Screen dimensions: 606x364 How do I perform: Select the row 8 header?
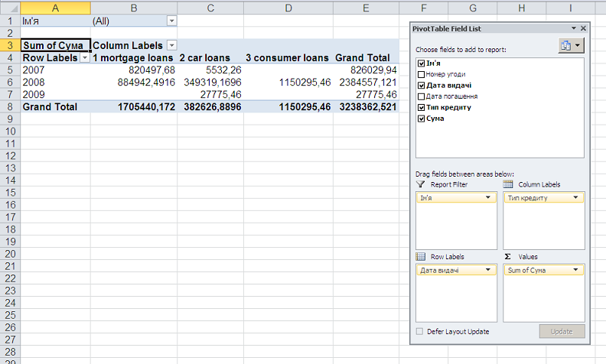(9, 107)
